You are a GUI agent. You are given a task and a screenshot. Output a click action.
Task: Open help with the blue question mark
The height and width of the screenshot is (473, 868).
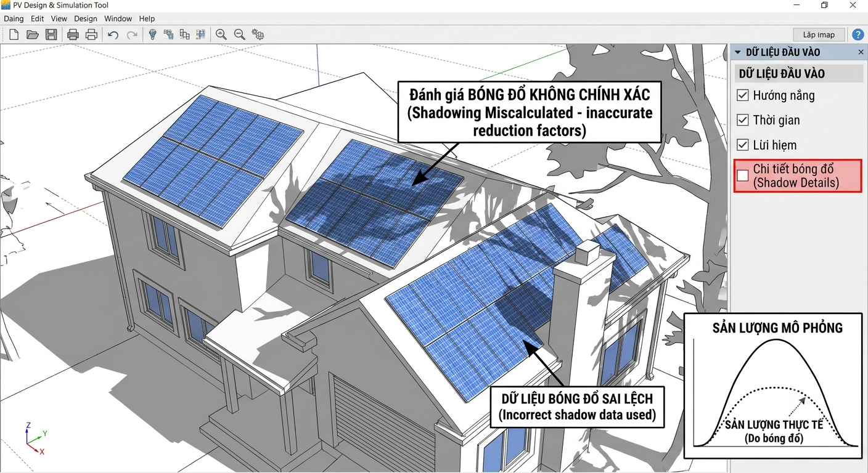coord(858,34)
